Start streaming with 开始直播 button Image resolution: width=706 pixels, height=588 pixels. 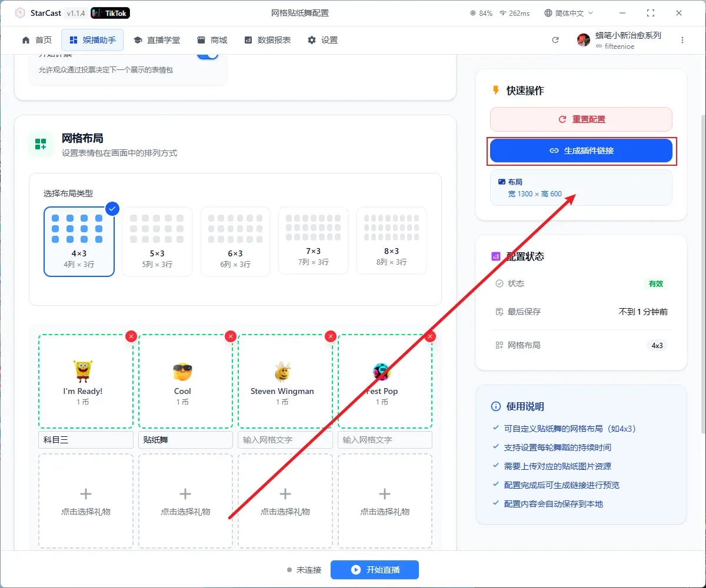(375, 570)
